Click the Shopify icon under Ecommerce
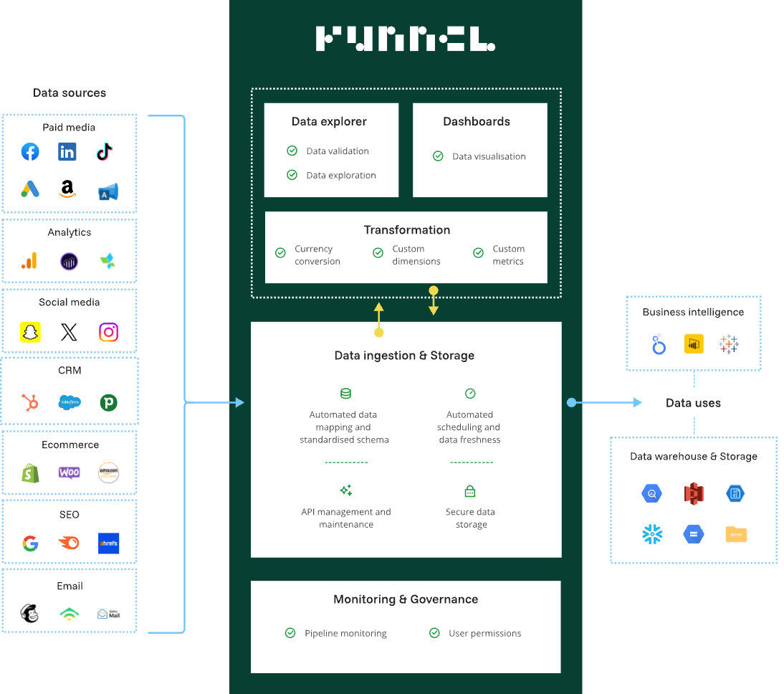Viewport: 784px width, 694px height. [30, 472]
